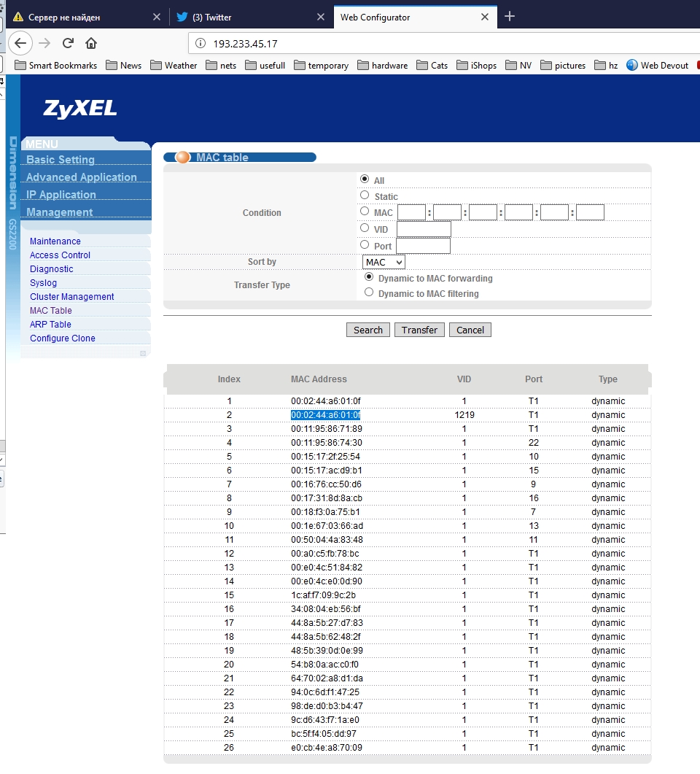This screenshot has height=774, width=700.
Task: Select the Static condition radio button
Action: [365, 195]
